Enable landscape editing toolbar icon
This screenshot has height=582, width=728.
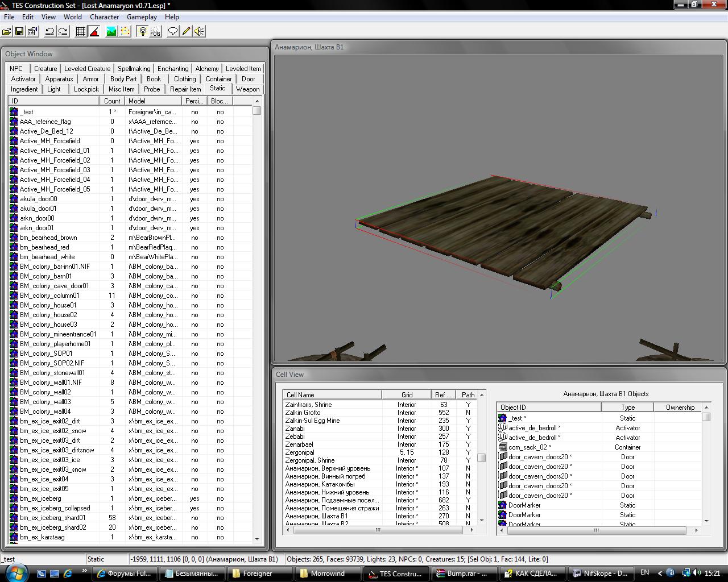point(111,32)
